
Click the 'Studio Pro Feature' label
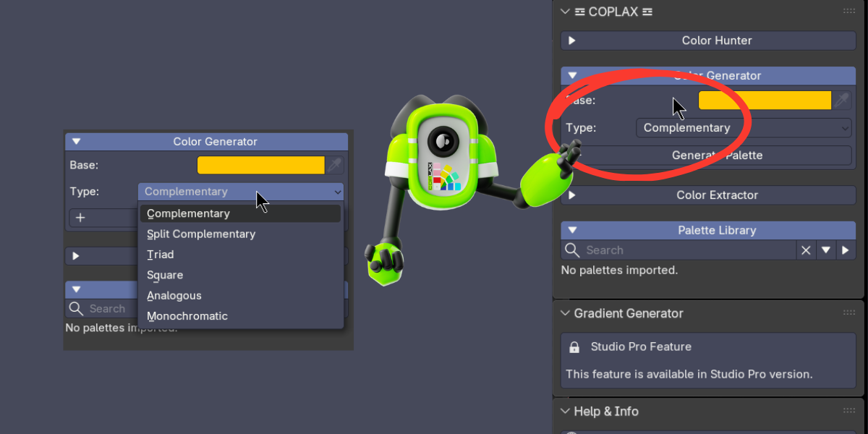click(x=641, y=347)
